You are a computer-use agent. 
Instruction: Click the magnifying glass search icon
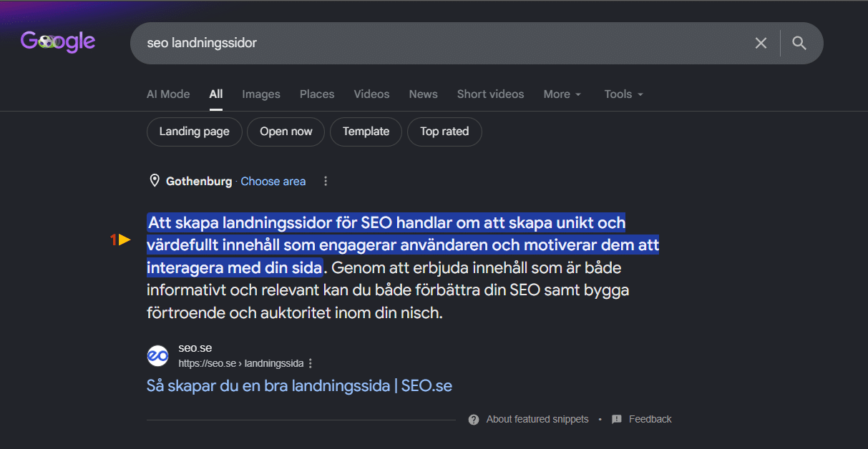tap(799, 43)
